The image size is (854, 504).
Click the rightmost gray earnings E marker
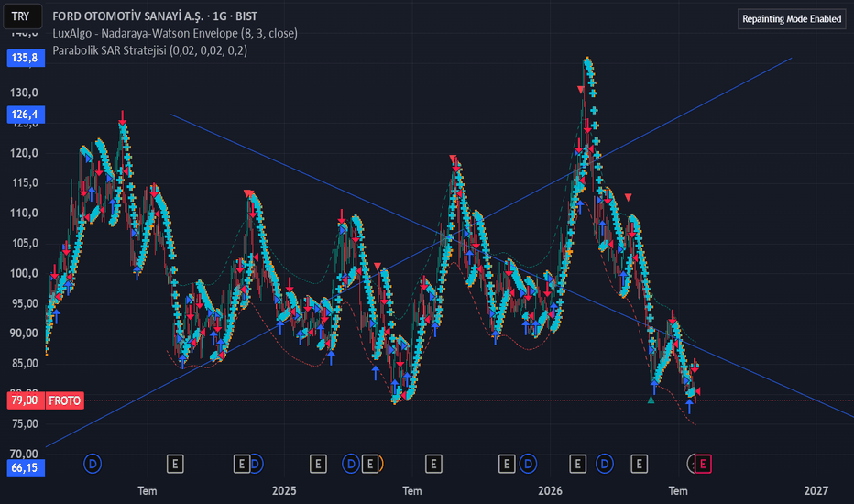pyautogui.click(x=639, y=465)
